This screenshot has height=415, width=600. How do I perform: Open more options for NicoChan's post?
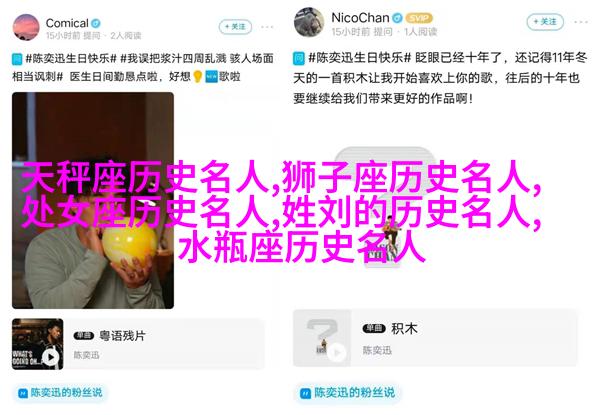(581, 22)
